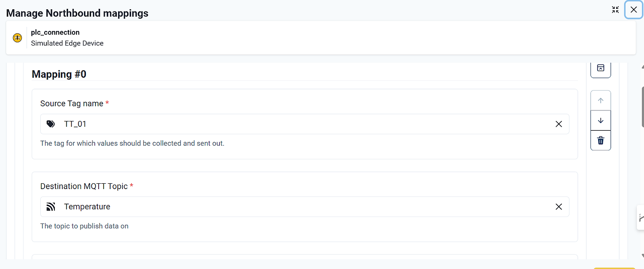
Task: Click the bee logo next to plc_connection
Action: (17, 38)
